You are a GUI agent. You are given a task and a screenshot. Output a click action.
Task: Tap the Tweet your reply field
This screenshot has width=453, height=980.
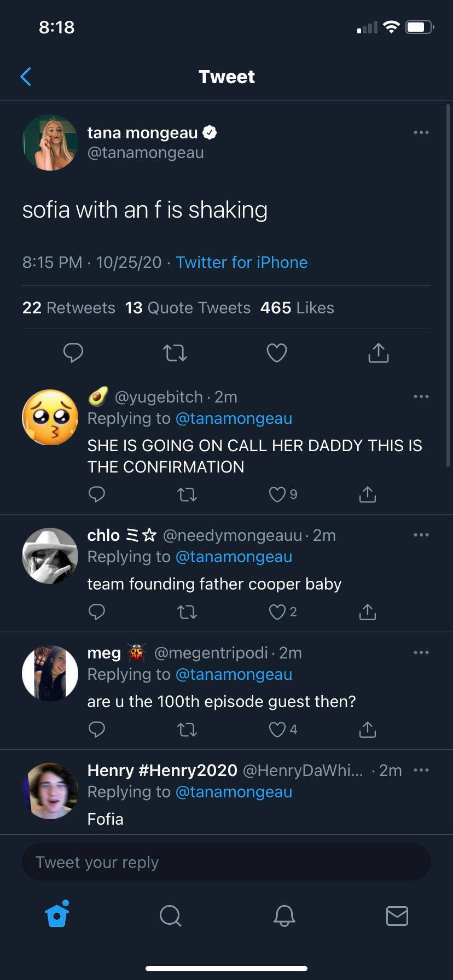pos(226,862)
